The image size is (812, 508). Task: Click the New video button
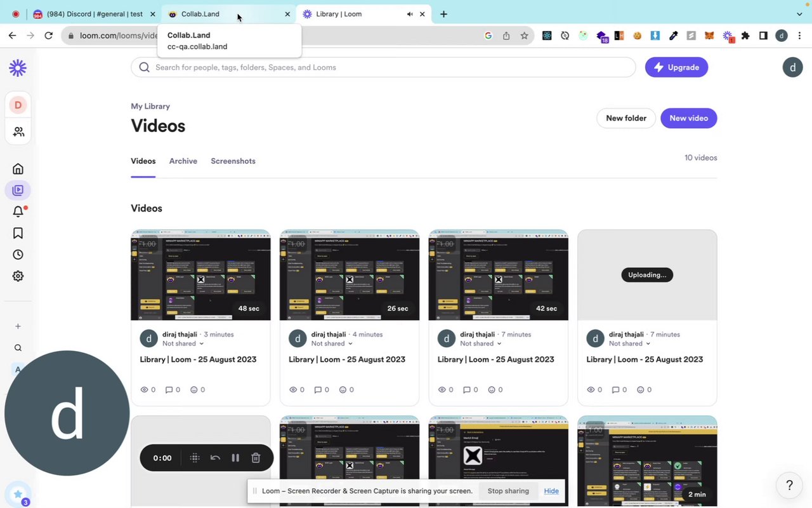pos(689,118)
